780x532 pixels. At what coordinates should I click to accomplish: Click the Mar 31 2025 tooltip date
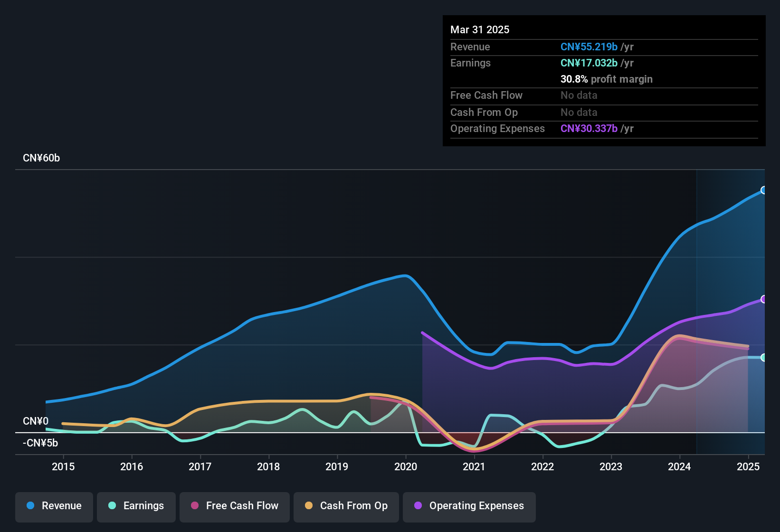[480, 29]
